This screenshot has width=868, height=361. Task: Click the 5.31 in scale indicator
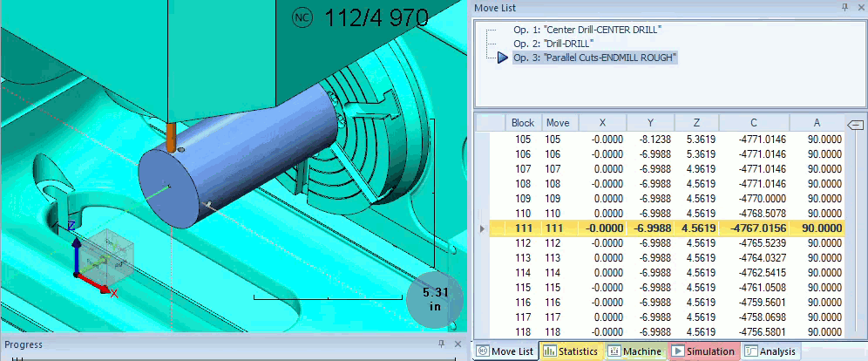coord(436,299)
